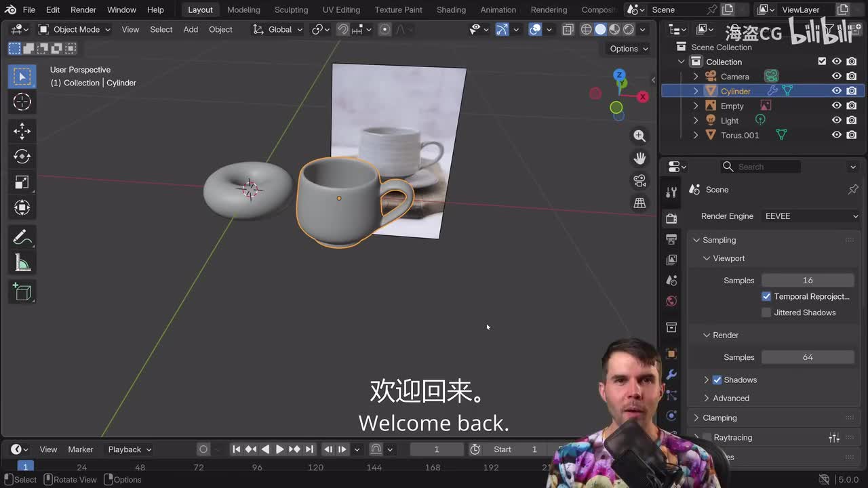The height and width of the screenshot is (488, 868).
Task: Select the Select Box tool
Action: point(22,76)
